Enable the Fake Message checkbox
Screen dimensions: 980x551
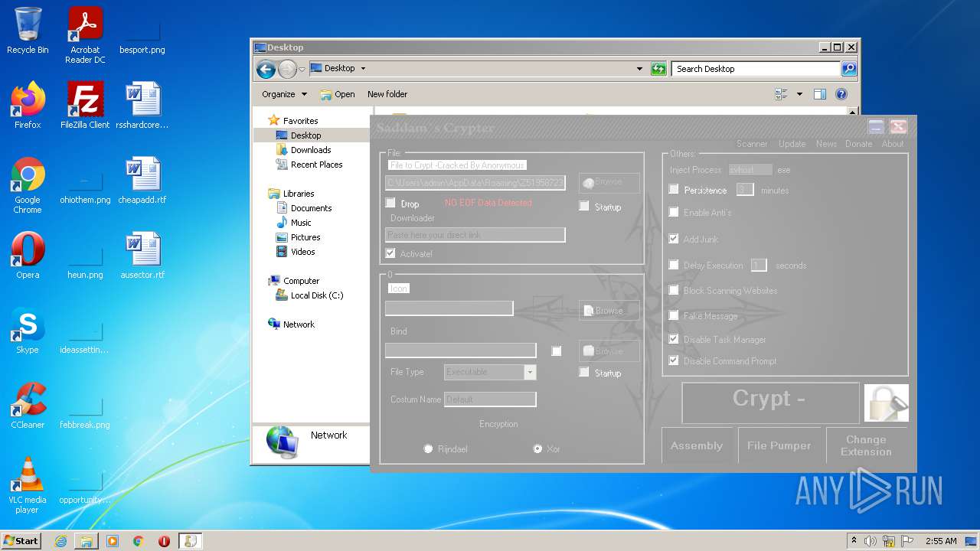674,315
